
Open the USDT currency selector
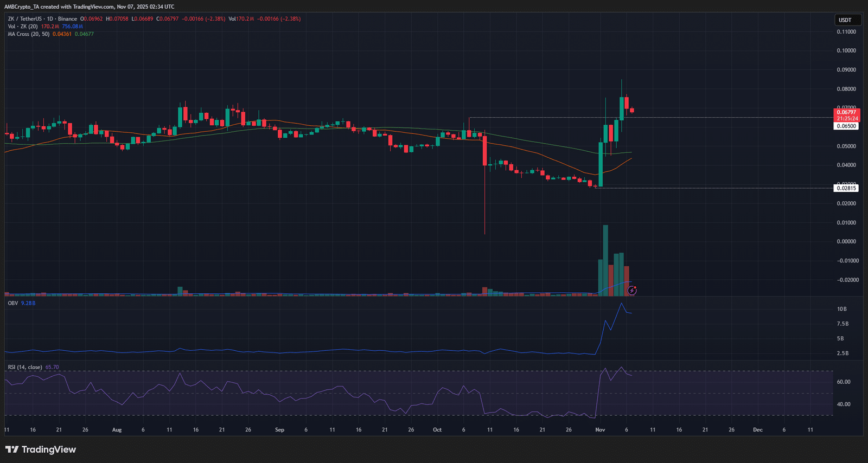(847, 20)
